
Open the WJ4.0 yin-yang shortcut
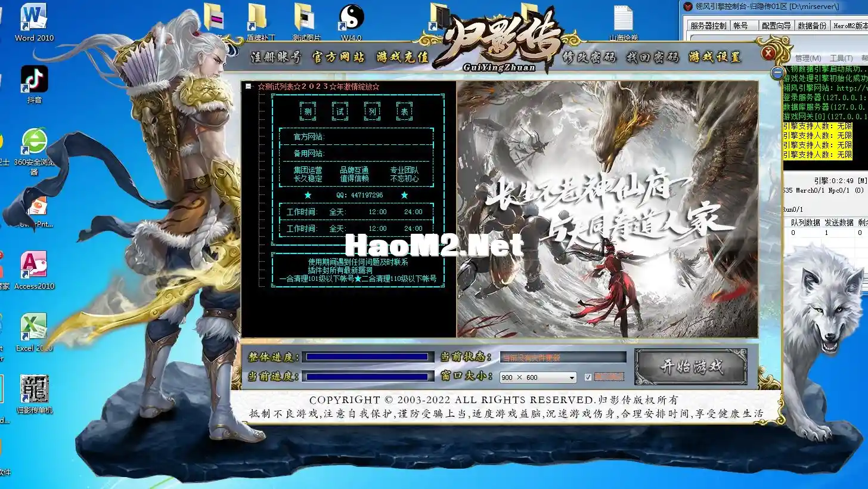coord(352,22)
